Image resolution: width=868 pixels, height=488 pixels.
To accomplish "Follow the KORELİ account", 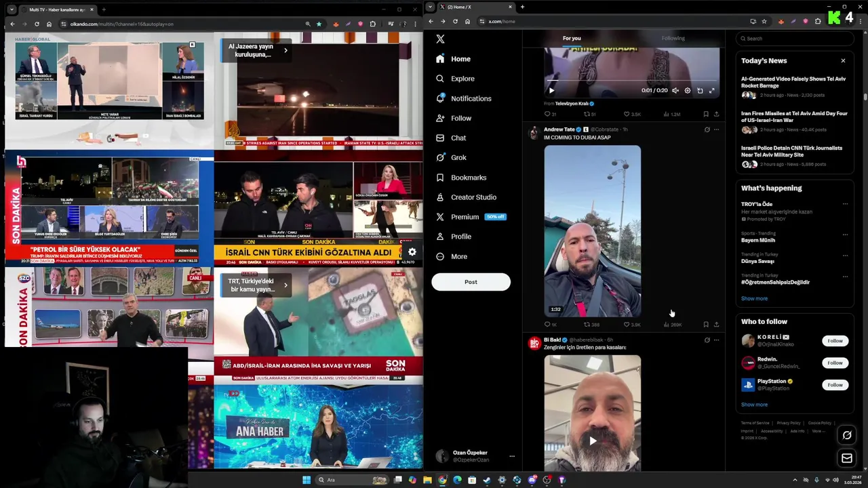I will coord(835,341).
